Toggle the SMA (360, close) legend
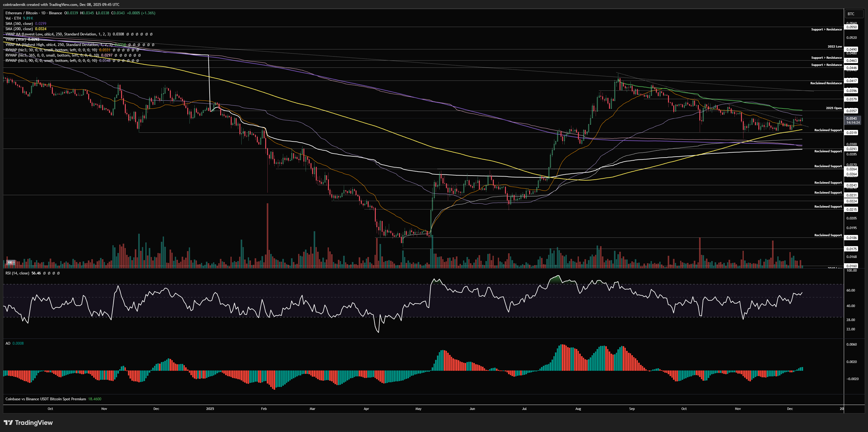 point(19,24)
